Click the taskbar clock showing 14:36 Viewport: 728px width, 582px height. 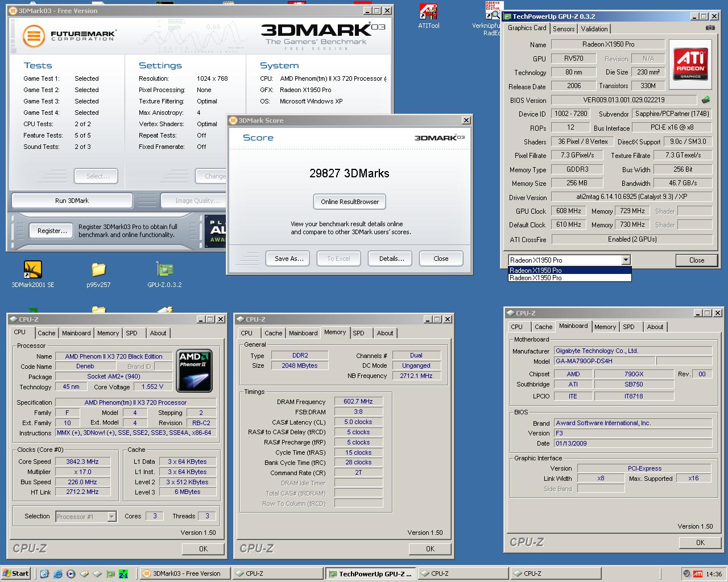click(714, 574)
